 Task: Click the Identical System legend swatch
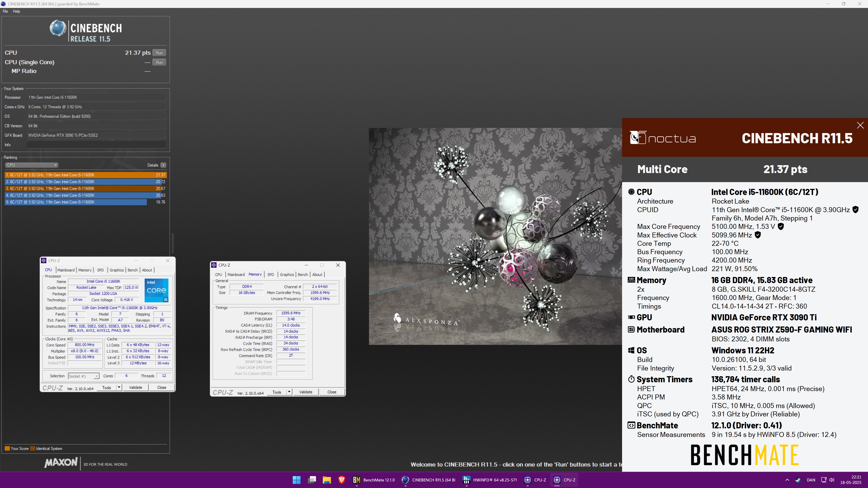pyautogui.click(x=33, y=448)
